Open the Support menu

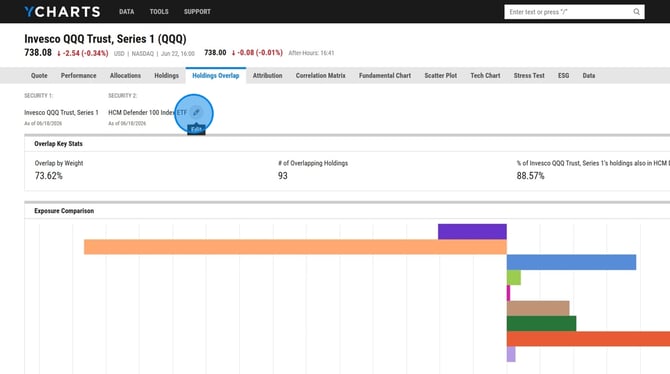coord(197,12)
